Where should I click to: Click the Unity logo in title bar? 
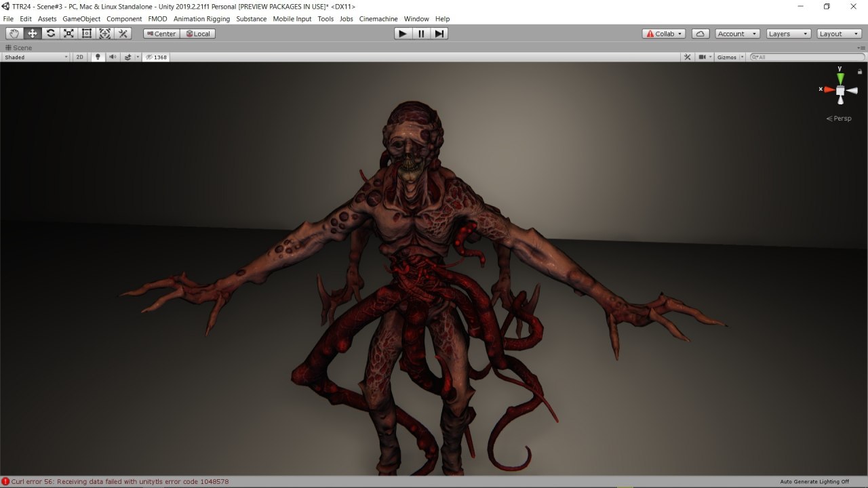tap(6, 6)
